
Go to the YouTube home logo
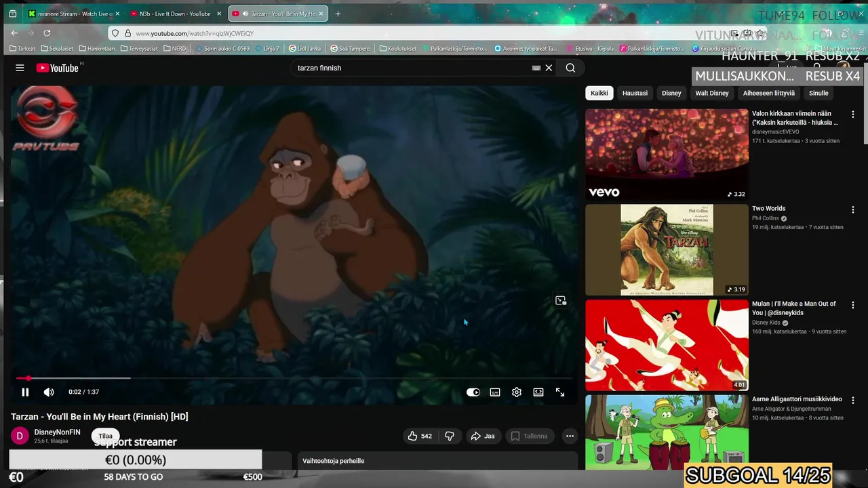click(58, 68)
